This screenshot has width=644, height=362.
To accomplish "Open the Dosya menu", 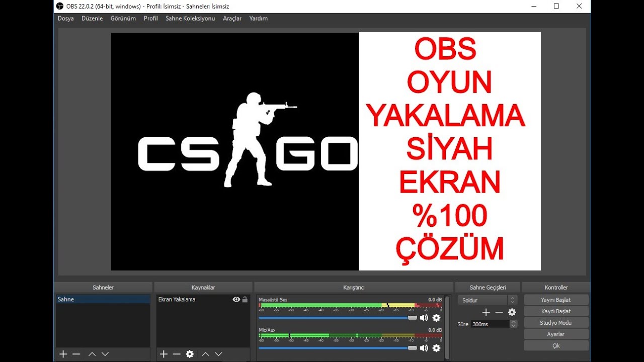I will [x=65, y=19].
